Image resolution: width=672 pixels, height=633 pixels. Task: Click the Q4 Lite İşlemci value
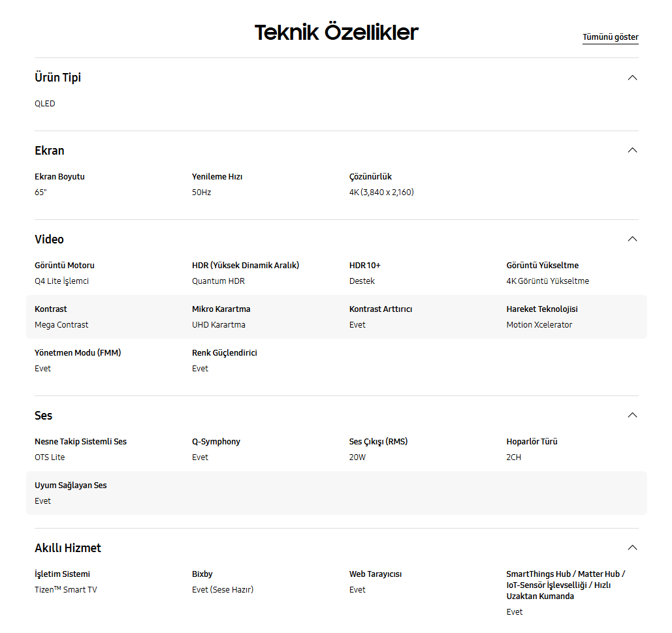[x=61, y=281]
